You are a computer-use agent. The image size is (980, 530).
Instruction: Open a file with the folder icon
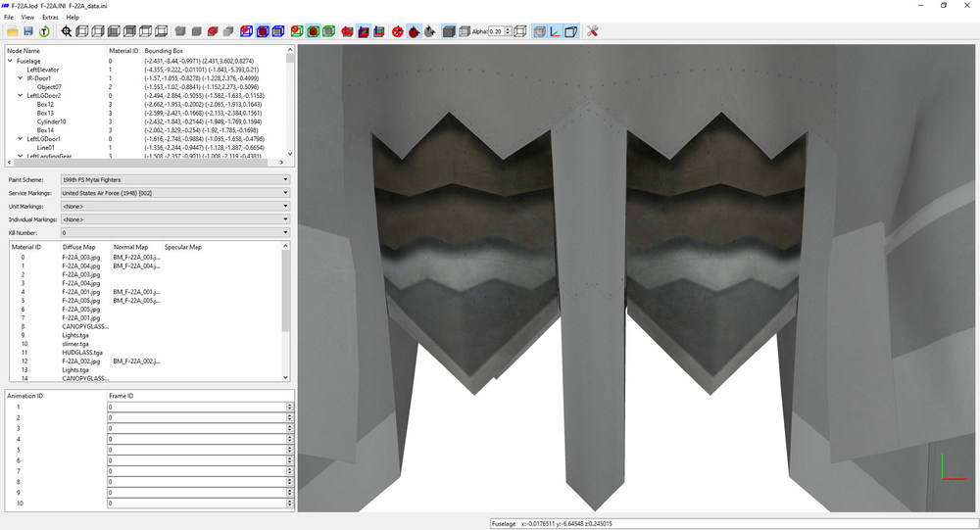[13, 31]
